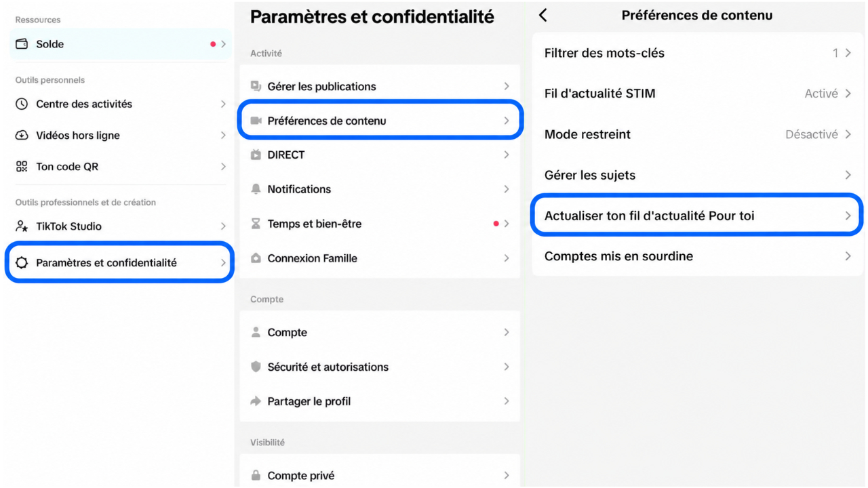Click the download icon for Vidéos hors ligne
Screen dimensions: 868x488
tap(22, 135)
